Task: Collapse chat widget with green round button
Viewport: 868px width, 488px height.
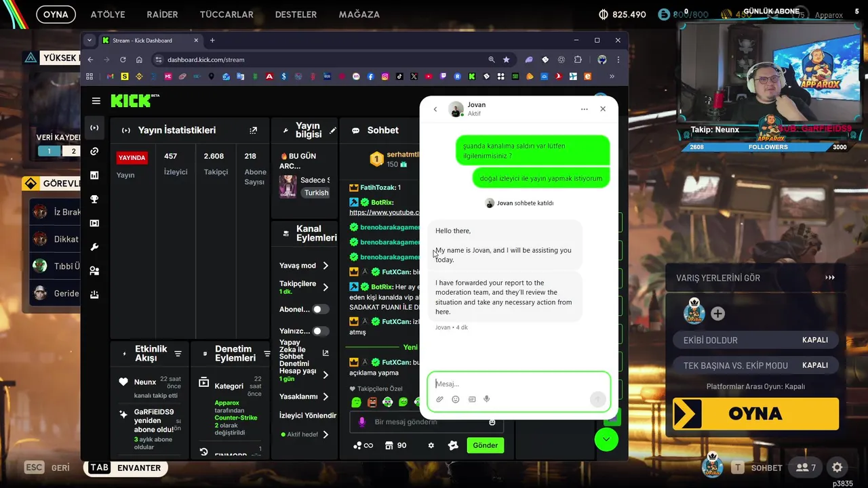Action: tap(606, 439)
